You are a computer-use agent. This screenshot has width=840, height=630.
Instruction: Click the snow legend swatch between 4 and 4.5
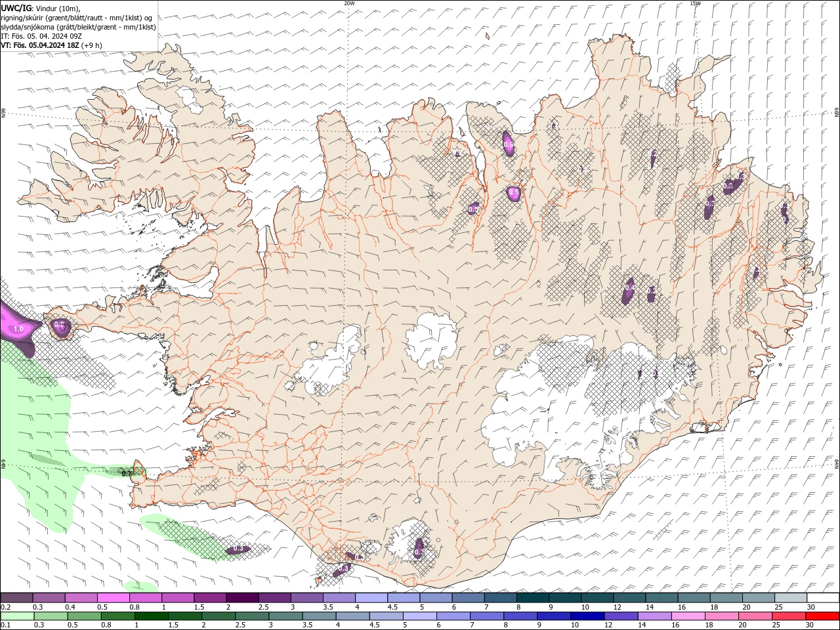tap(371, 597)
